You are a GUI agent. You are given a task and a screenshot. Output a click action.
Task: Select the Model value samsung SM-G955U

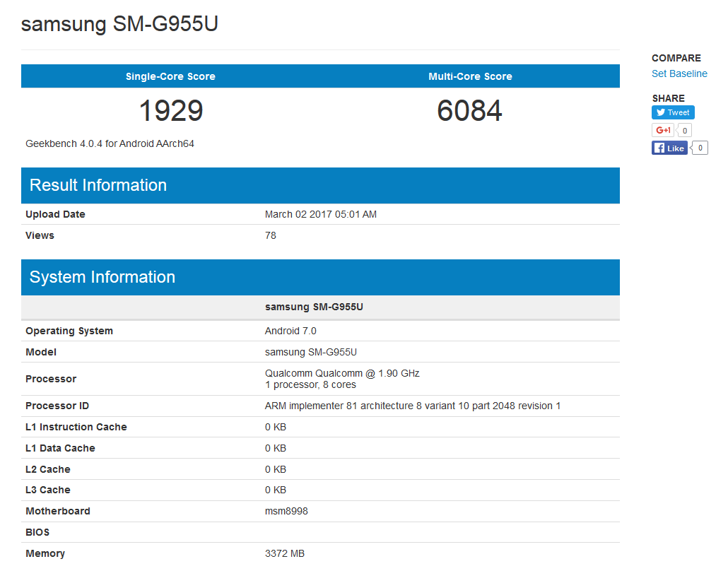click(310, 353)
